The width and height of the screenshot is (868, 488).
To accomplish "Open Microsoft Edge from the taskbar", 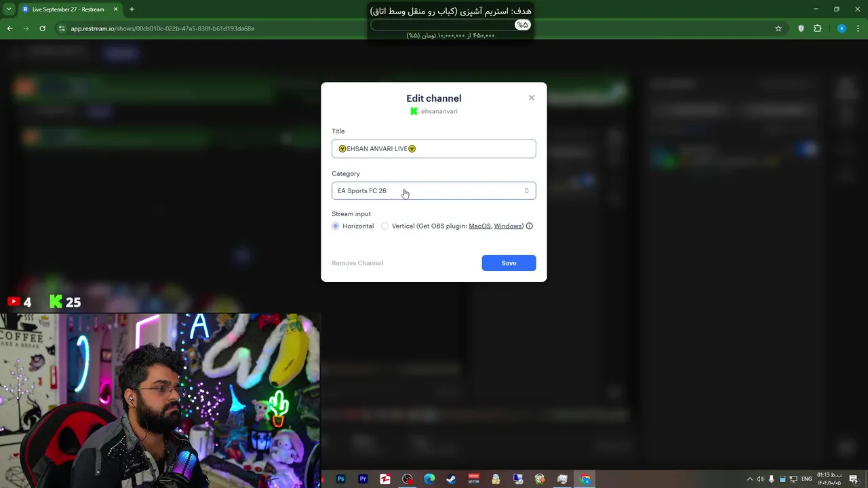I will point(429,479).
